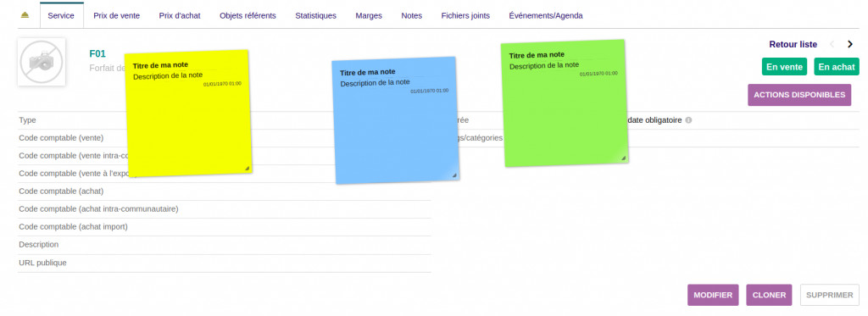Select the Événements/Agenda tab
The image size is (868, 316).
(x=546, y=15)
